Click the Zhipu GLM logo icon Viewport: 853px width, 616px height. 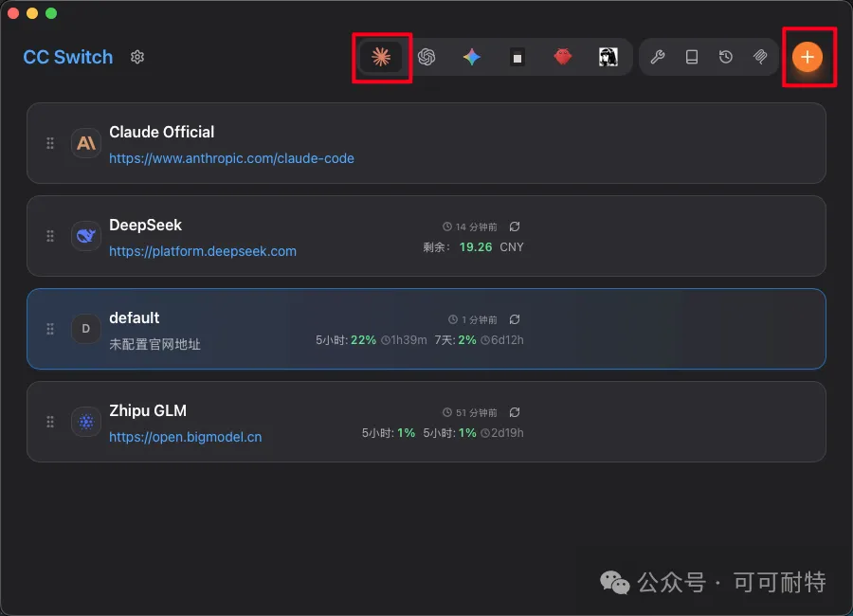(x=86, y=422)
